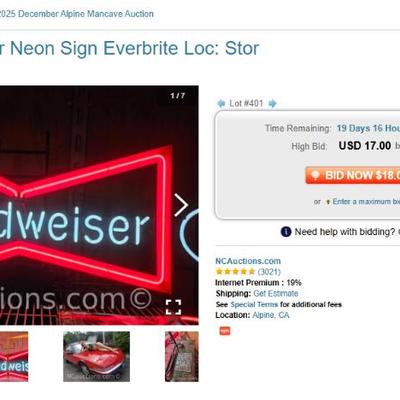This screenshot has height=400, width=400.
Task: Click the BID NOW $18.00 button
Action: pyautogui.click(x=353, y=175)
